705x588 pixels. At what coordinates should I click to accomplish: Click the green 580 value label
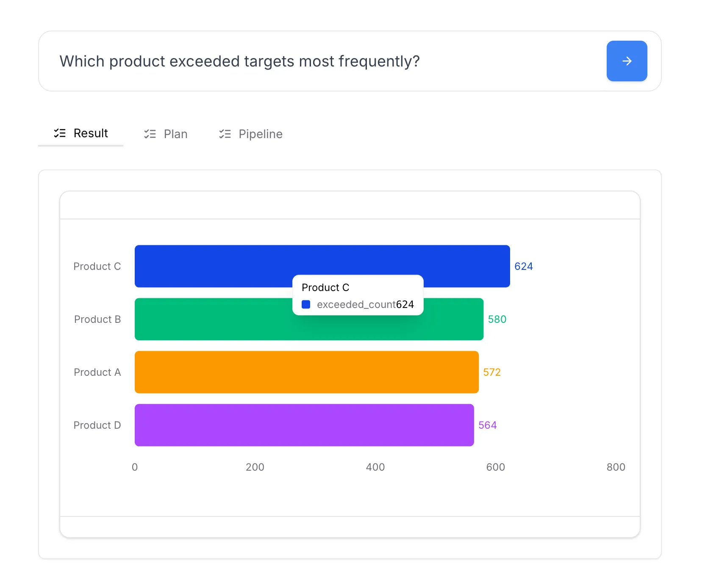pyautogui.click(x=497, y=319)
